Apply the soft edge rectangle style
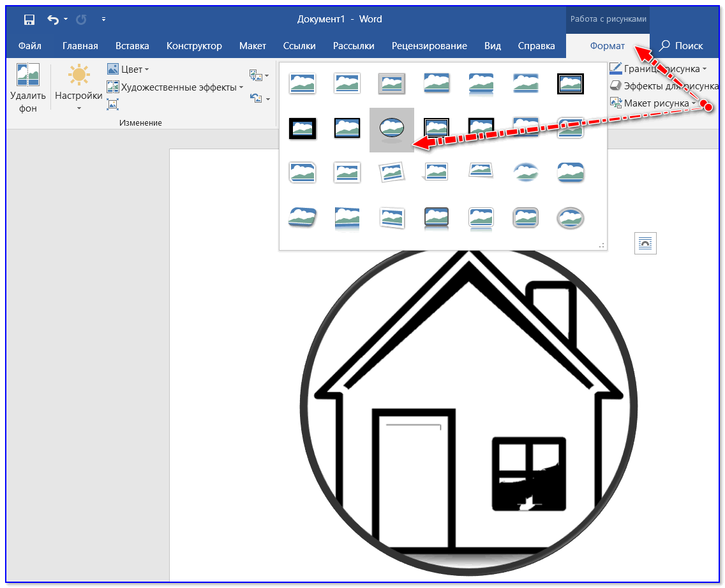 pos(525,84)
